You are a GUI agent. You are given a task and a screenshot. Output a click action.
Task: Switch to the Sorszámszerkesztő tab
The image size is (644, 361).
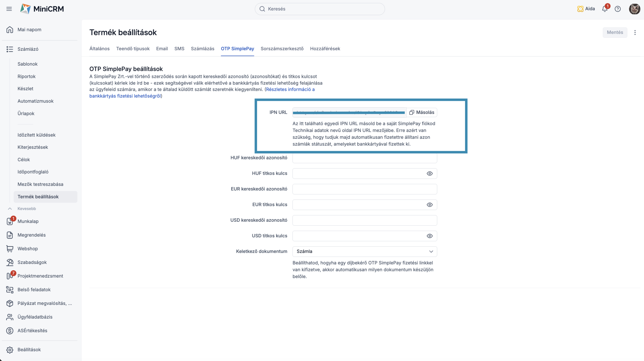282,49
